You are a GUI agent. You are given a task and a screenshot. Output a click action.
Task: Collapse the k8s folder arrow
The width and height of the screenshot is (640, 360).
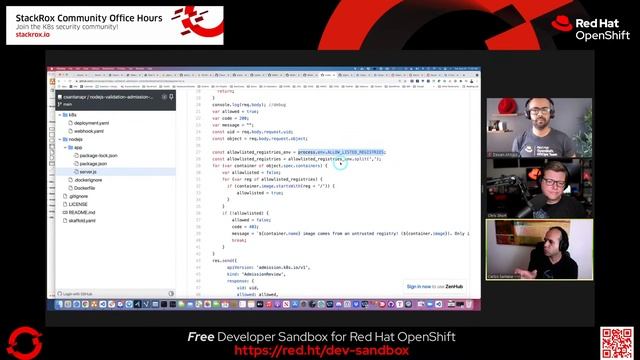(x=60, y=115)
